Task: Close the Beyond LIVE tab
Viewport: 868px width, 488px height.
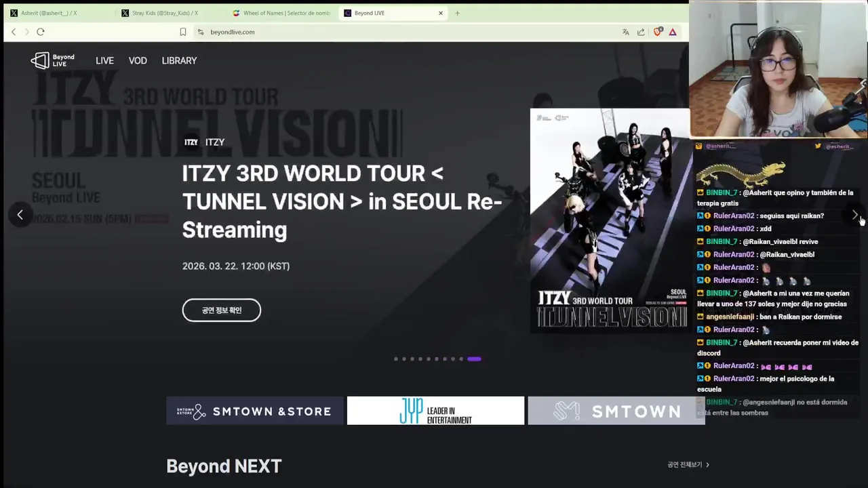Action: point(441,13)
